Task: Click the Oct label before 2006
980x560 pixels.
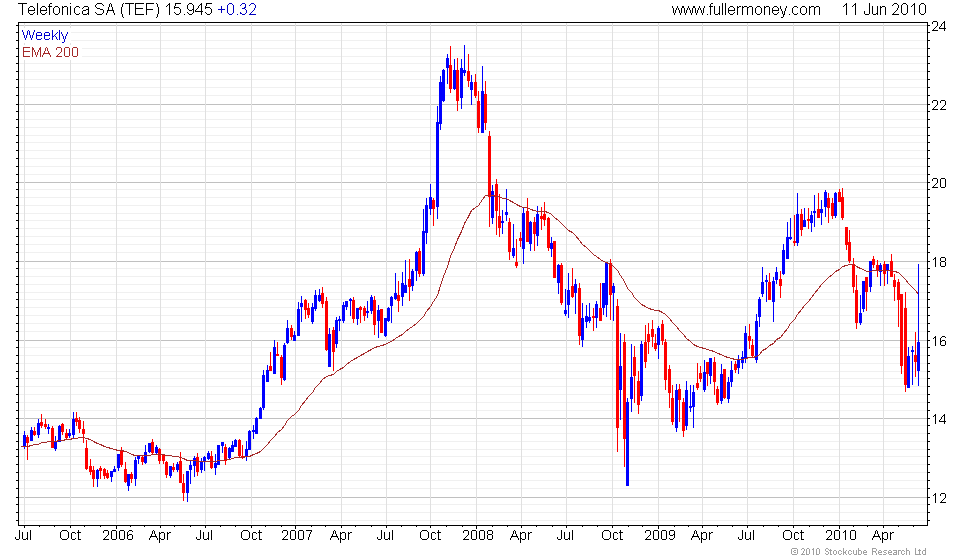Action: pos(70,536)
